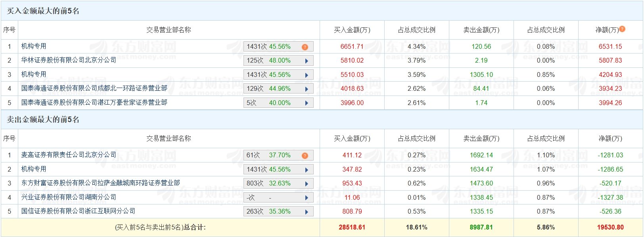The image size is (644, 237).
Task: Click the 125次 48.00% stats box
Action: tap(274, 61)
